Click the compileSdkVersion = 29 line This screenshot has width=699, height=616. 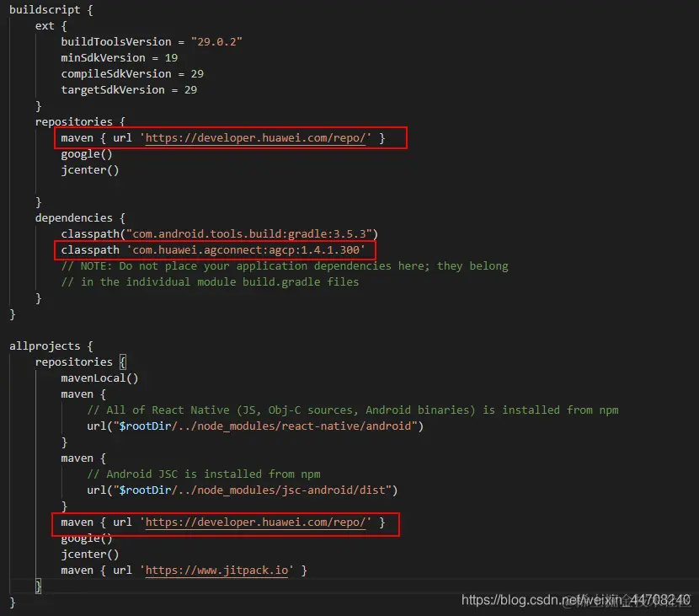[132, 73]
